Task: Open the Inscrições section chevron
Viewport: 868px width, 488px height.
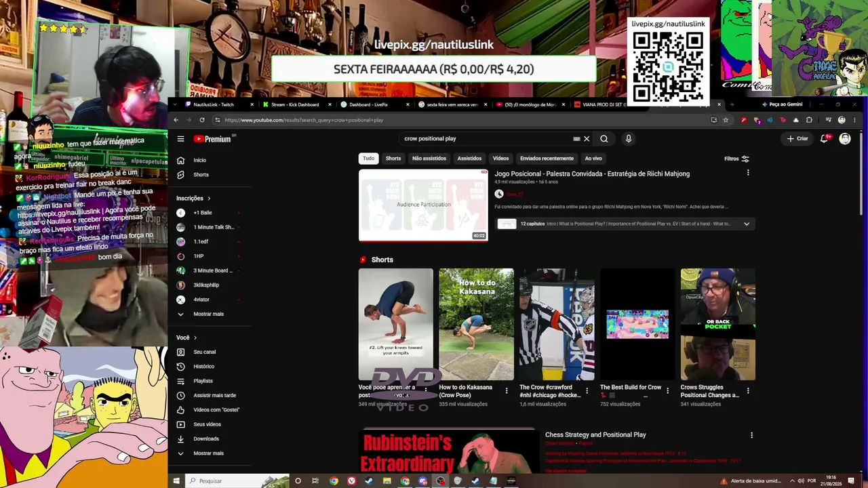Action: tap(209, 199)
